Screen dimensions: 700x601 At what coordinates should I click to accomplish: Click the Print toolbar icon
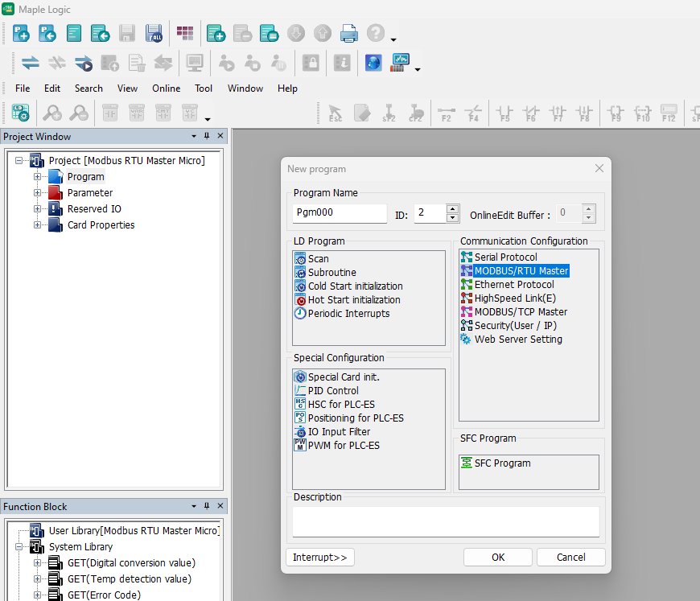[348, 34]
